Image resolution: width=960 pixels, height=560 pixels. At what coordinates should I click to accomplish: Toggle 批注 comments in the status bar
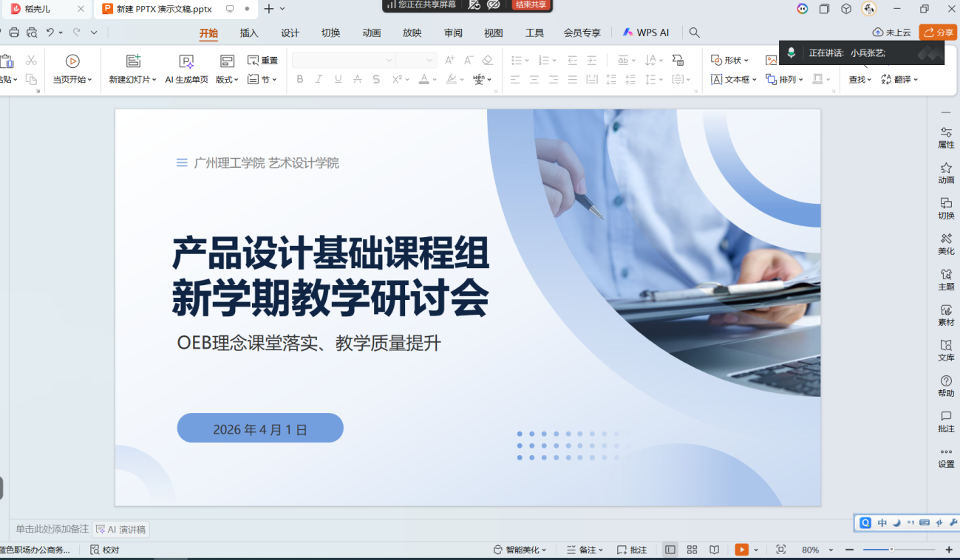632,550
